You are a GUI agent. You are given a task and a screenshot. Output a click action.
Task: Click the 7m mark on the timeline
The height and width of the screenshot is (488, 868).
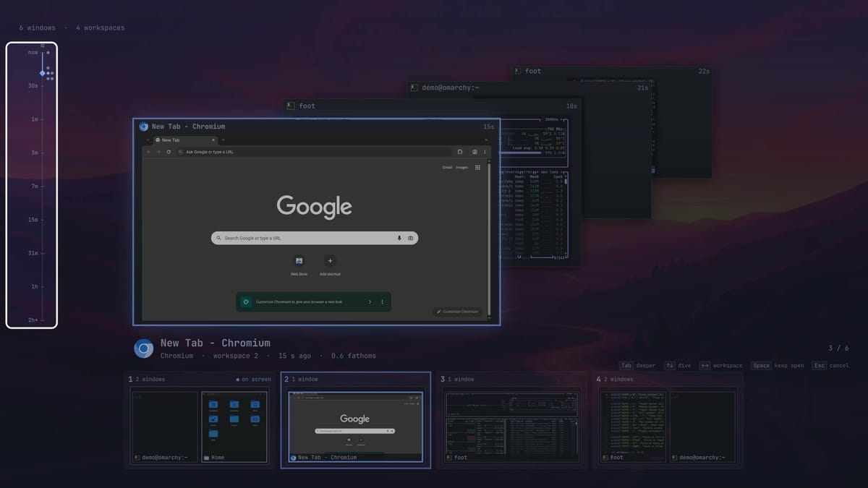pyautogui.click(x=35, y=186)
